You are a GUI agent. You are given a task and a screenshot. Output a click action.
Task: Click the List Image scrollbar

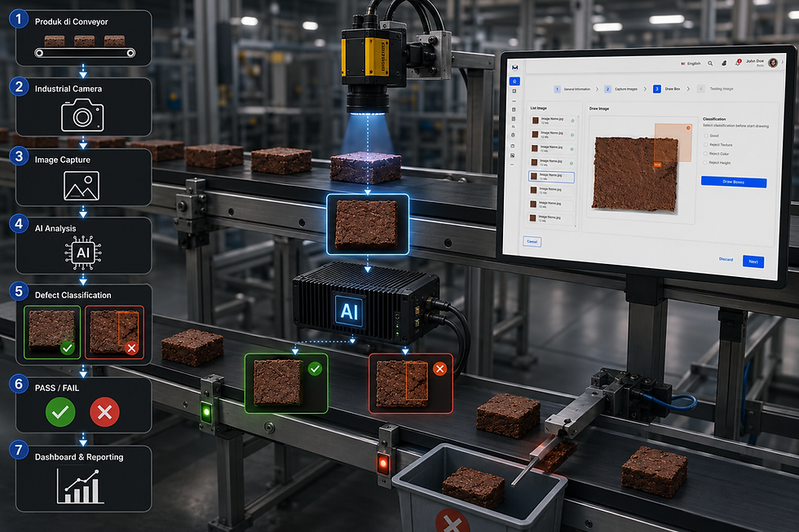click(x=576, y=170)
